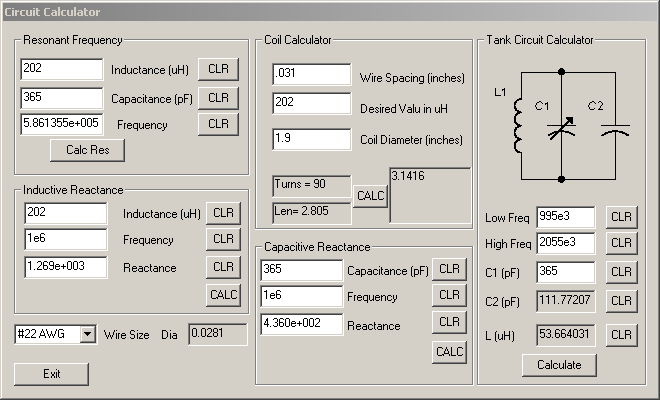660x400 pixels.
Task: Select the 5.861355e+005 frequency result field
Action: (61, 124)
